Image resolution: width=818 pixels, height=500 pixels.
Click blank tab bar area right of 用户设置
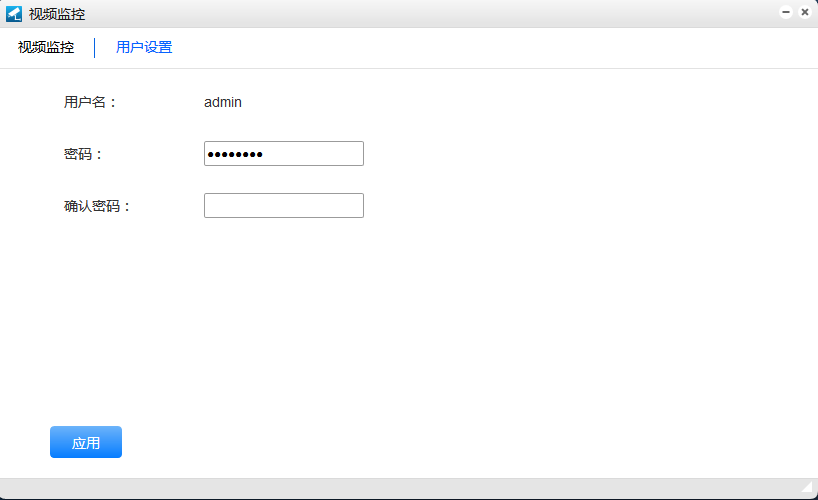coord(500,47)
